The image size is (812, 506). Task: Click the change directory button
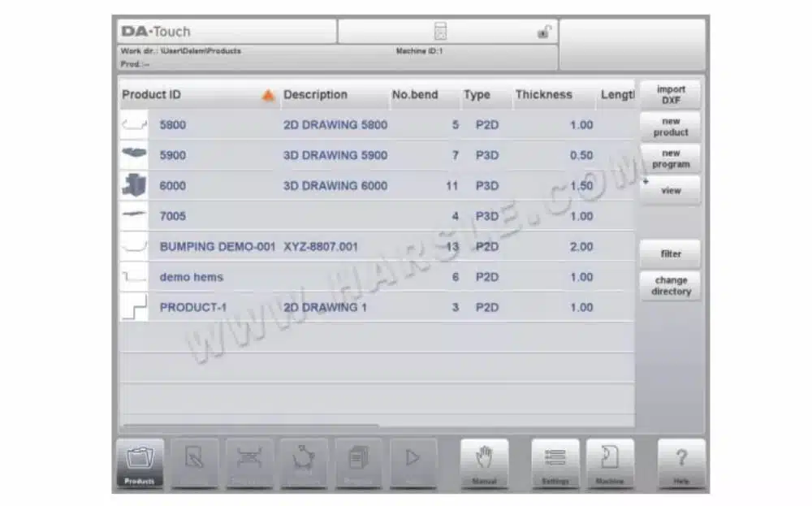671,286
